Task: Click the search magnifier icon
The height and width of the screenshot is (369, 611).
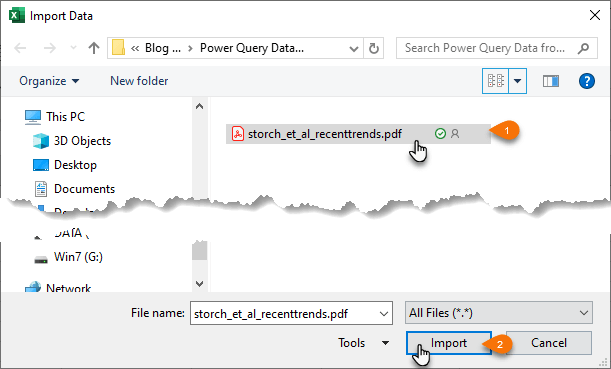Action: click(x=583, y=48)
